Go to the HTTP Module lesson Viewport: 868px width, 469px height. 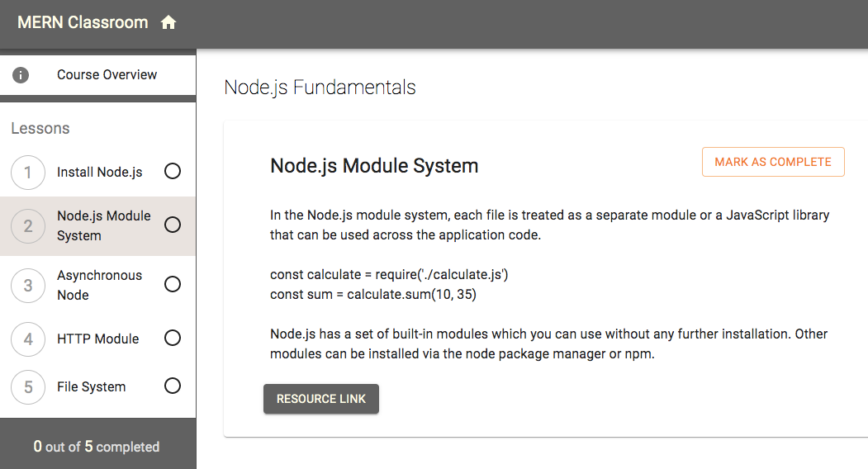point(97,339)
